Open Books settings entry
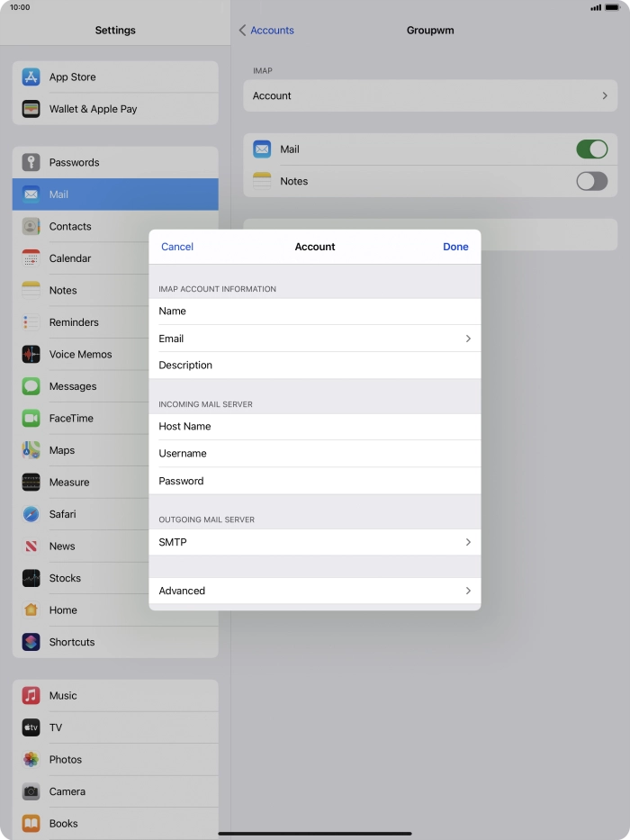The width and height of the screenshot is (630, 840). click(115, 824)
